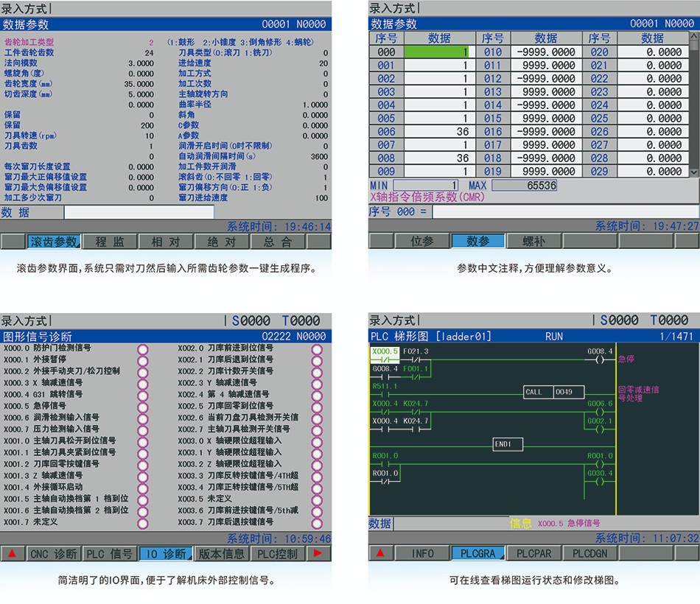Select data cell for parameter 010
Image resolution: width=700 pixels, height=604 pixels.
[545, 52]
